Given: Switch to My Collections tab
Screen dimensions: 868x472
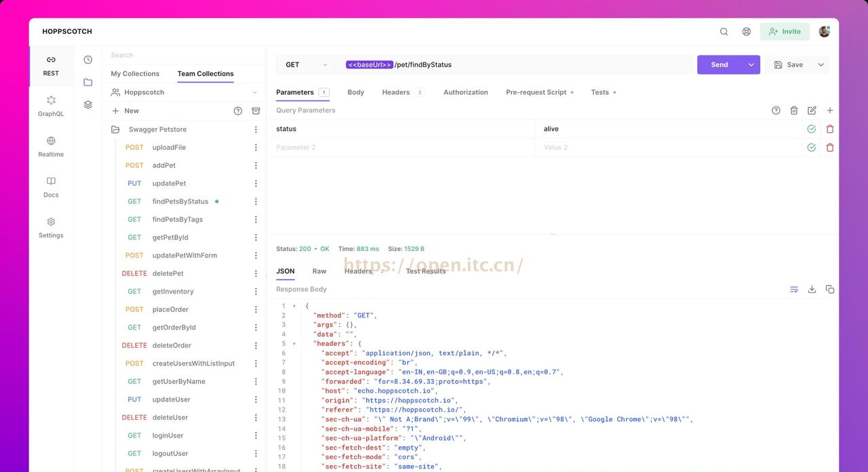Looking at the screenshot, I should [x=135, y=74].
